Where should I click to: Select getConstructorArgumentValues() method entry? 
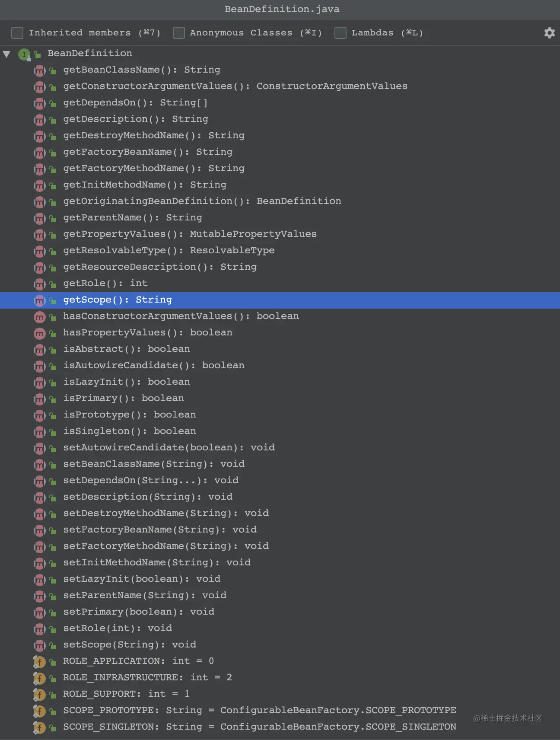point(235,86)
